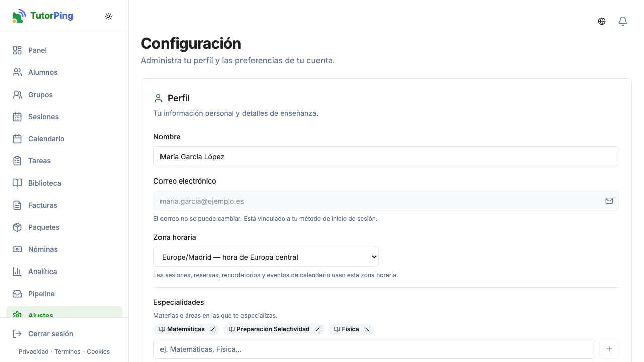Open the Calendario menu label
This screenshot has width=644, height=362.
(46, 139)
